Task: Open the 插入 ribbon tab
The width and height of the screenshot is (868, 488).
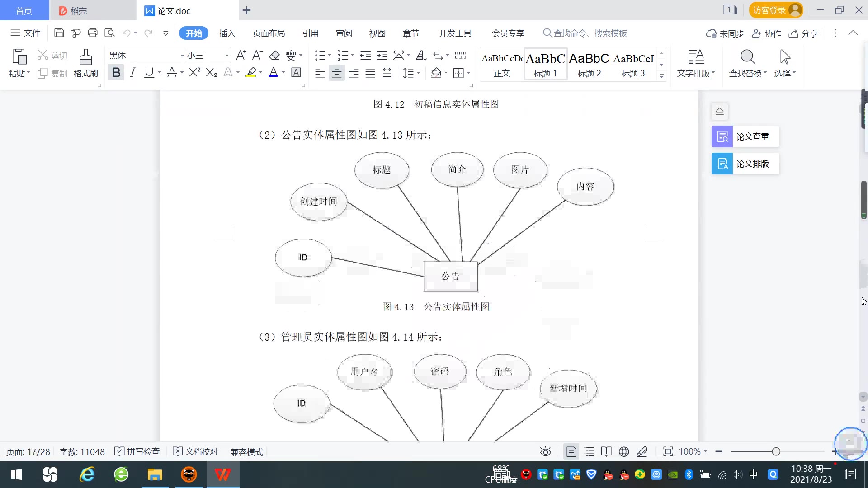Action: [227, 33]
